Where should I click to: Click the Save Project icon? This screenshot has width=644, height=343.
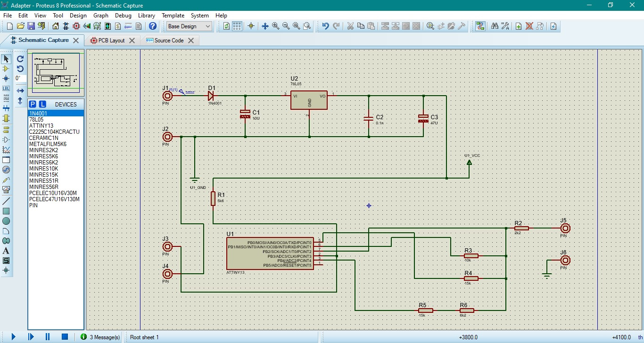[x=31, y=26]
